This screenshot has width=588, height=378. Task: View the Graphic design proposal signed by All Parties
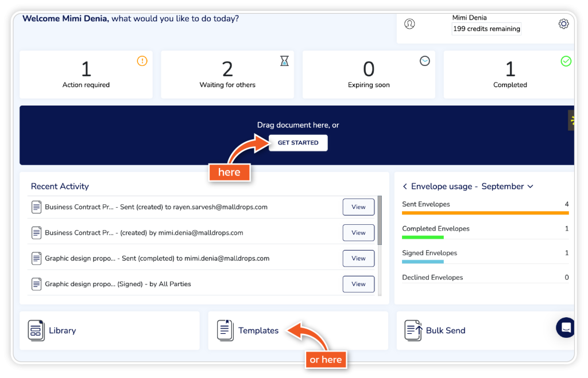(x=358, y=284)
